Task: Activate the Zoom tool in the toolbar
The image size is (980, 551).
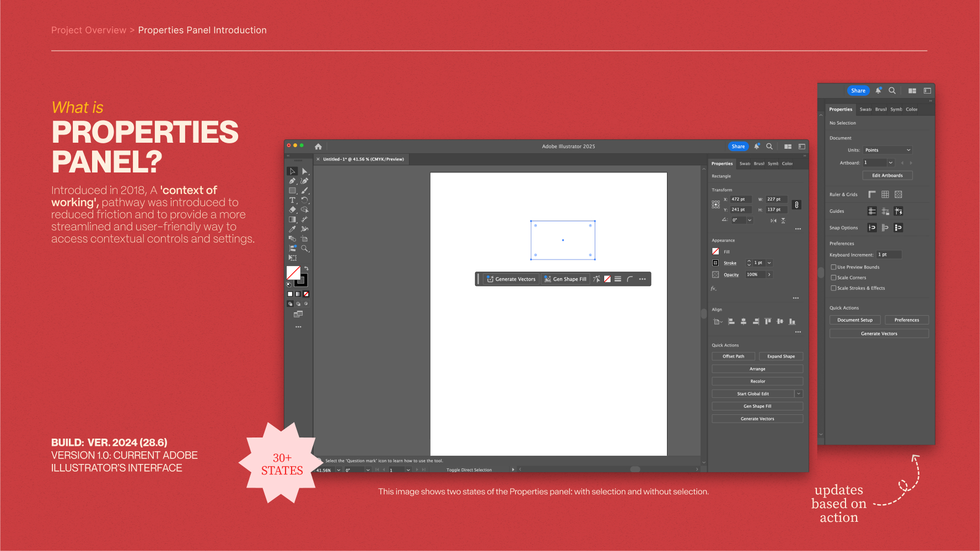Action: (x=304, y=249)
